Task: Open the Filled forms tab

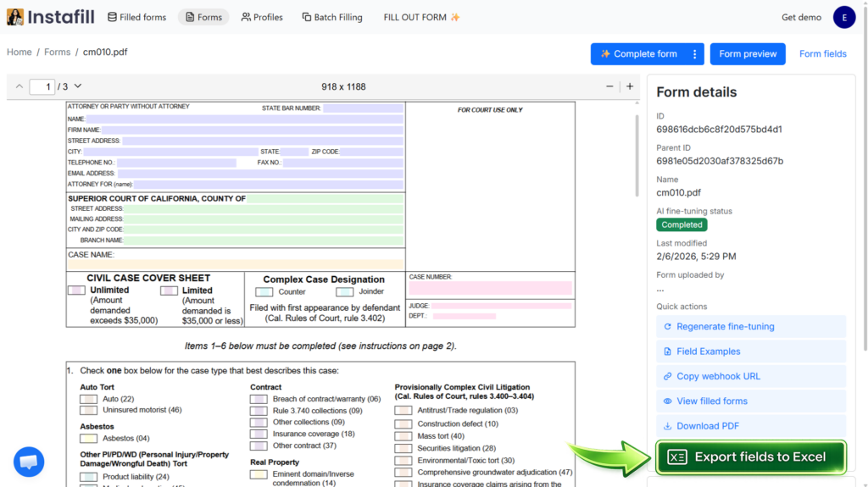Action: [136, 17]
